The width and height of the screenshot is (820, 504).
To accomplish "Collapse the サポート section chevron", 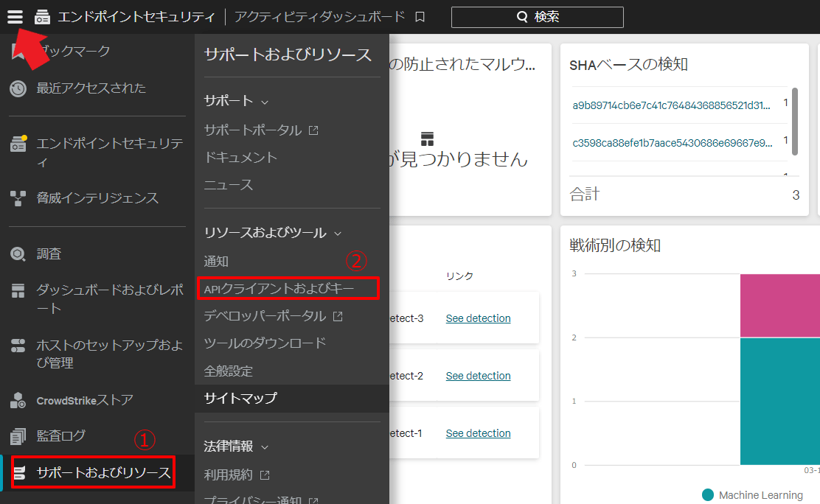I will point(265,102).
